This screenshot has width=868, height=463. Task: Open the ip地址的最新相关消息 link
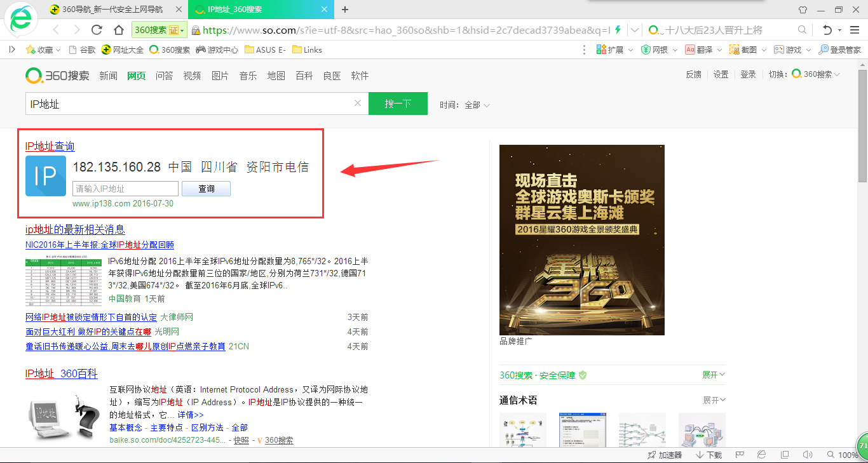[x=75, y=229]
